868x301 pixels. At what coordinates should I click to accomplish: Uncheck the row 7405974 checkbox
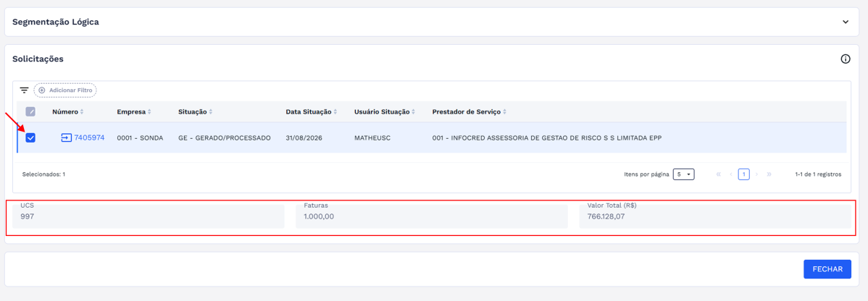click(30, 137)
